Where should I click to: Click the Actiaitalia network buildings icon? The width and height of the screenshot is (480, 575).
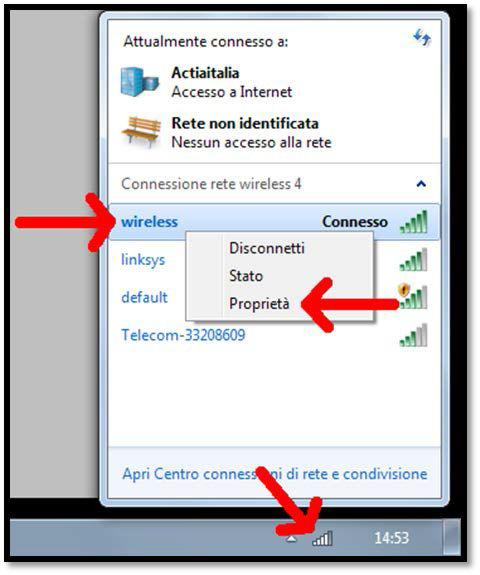coord(140,81)
